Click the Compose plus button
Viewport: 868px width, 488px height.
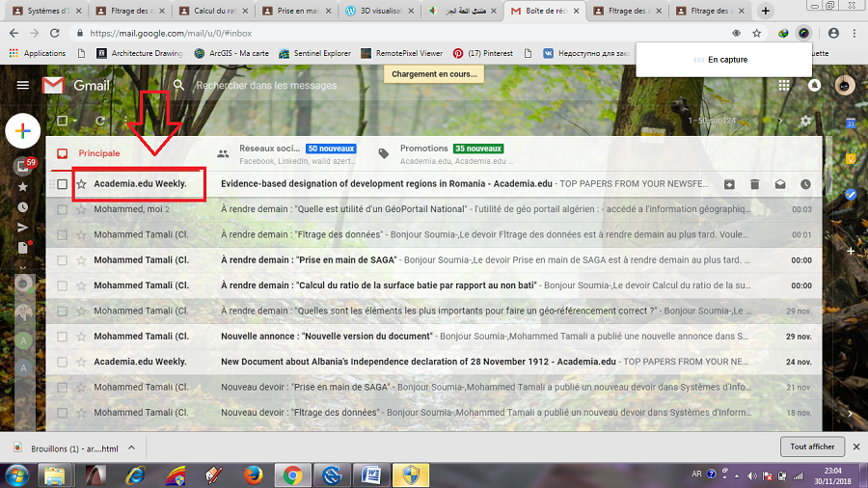point(21,130)
